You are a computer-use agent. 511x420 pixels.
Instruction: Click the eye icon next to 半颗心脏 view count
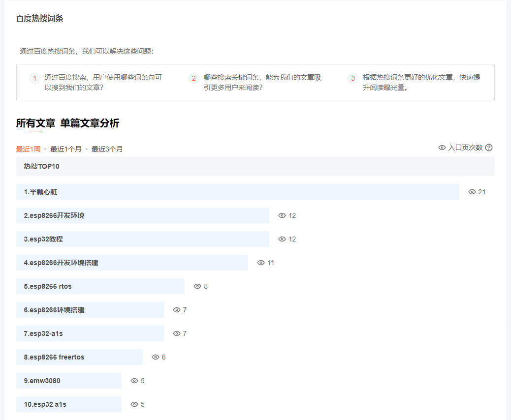[472, 192]
